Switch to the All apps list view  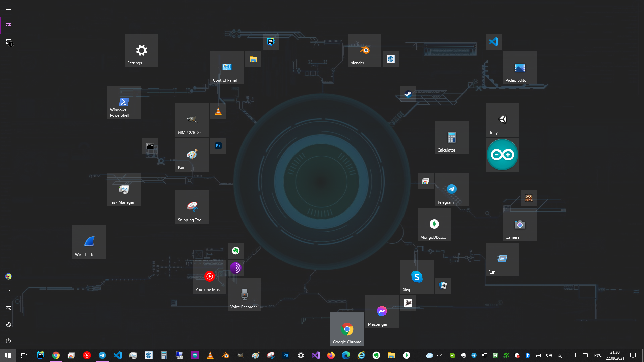click(x=8, y=42)
